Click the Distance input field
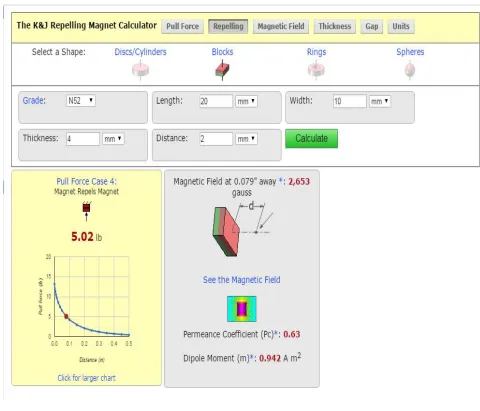The width and height of the screenshot is (480, 411). [216, 139]
